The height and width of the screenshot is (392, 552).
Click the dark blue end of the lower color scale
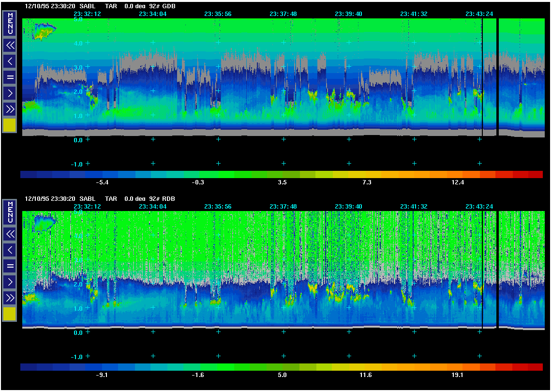[x=29, y=367]
